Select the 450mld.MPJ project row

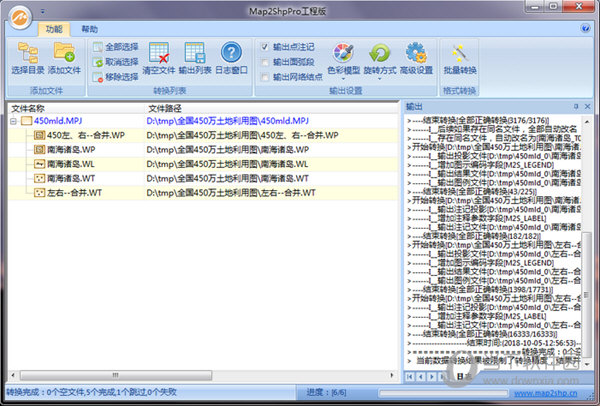tap(203, 121)
